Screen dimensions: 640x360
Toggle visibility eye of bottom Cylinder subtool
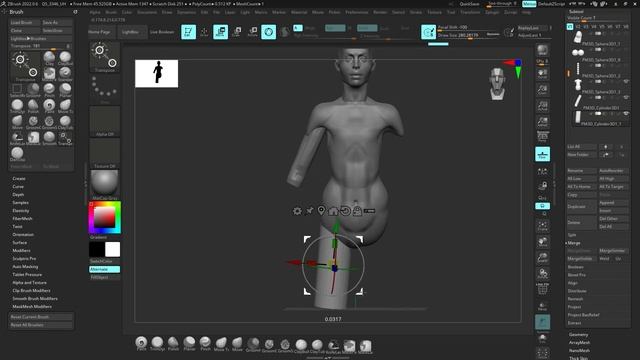click(x=626, y=114)
